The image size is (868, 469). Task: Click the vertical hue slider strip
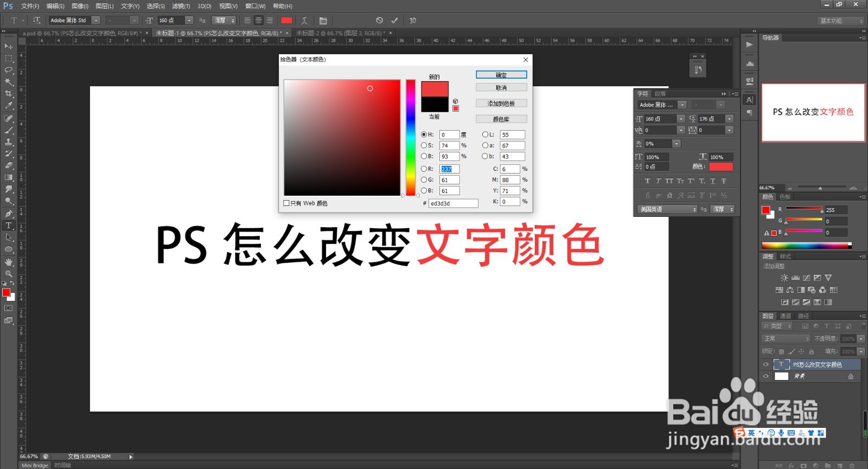click(411, 138)
